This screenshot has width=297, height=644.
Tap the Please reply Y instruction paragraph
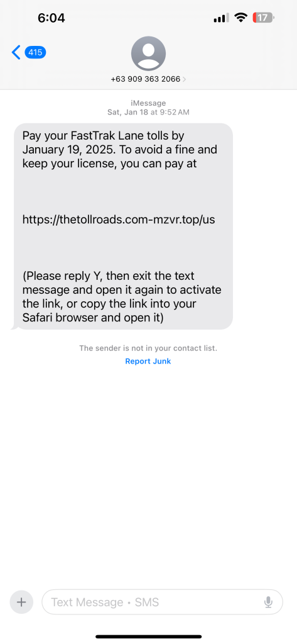[x=122, y=297]
